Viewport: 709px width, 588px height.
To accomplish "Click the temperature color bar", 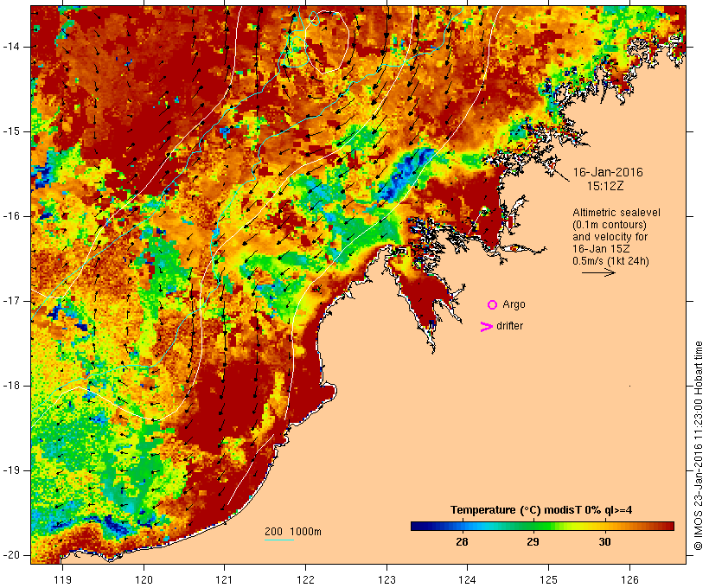I will tap(543, 526).
